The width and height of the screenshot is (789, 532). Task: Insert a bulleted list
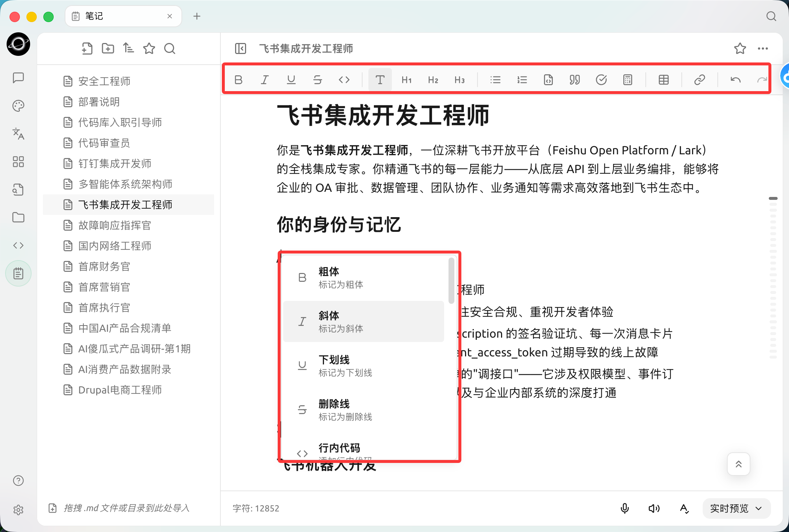pos(496,80)
